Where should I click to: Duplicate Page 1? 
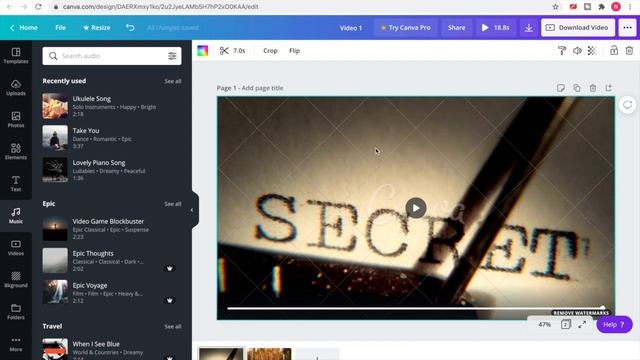pyautogui.click(x=576, y=88)
